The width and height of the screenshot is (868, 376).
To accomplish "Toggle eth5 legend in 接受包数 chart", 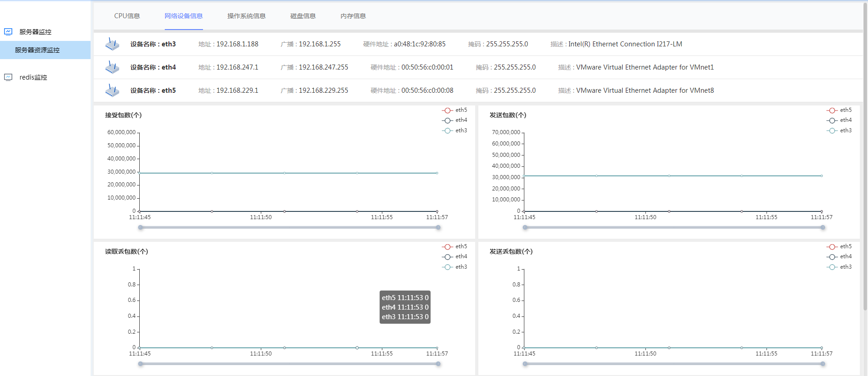I will click(454, 110).
